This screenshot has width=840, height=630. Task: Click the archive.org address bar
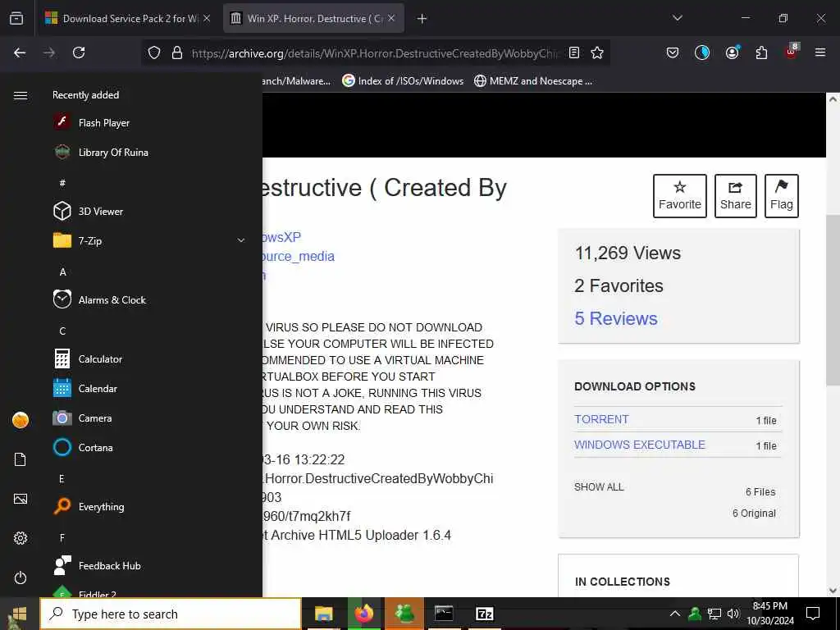[x=375, y=53]
